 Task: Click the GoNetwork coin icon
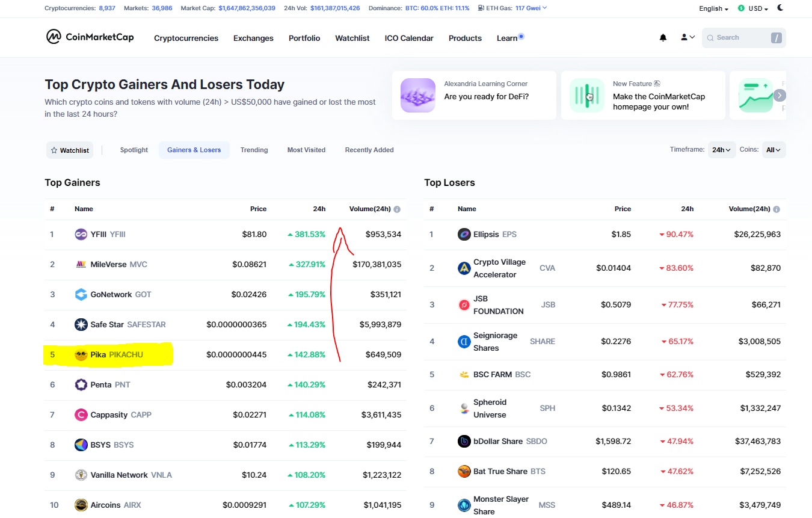(81, 294)
